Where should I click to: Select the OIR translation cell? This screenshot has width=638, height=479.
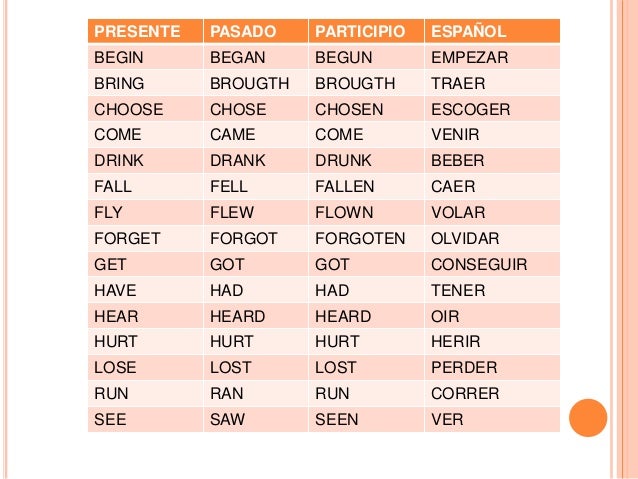492,316
